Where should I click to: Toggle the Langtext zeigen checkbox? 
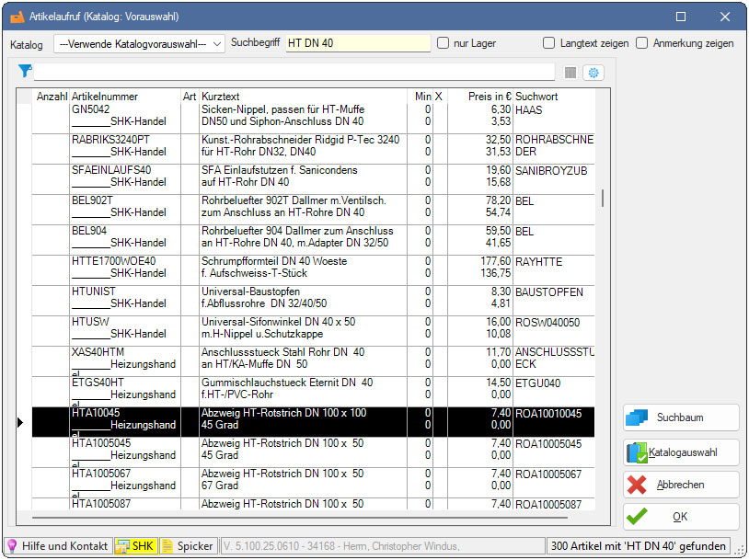point(549,43)
